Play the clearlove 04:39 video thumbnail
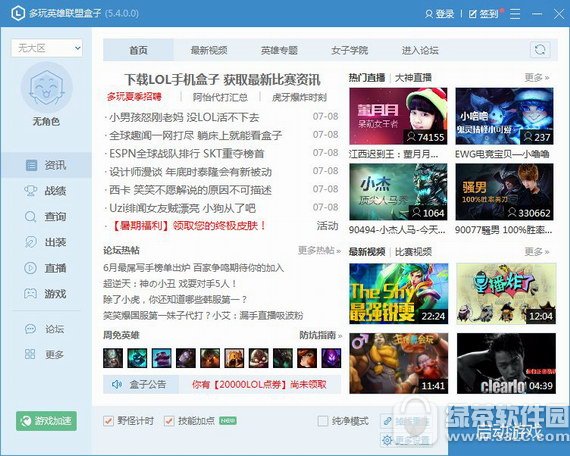 click(x=506, y=363)
